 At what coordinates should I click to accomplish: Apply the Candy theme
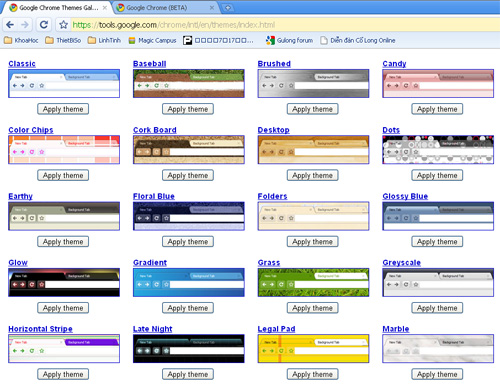pos(437,109)
